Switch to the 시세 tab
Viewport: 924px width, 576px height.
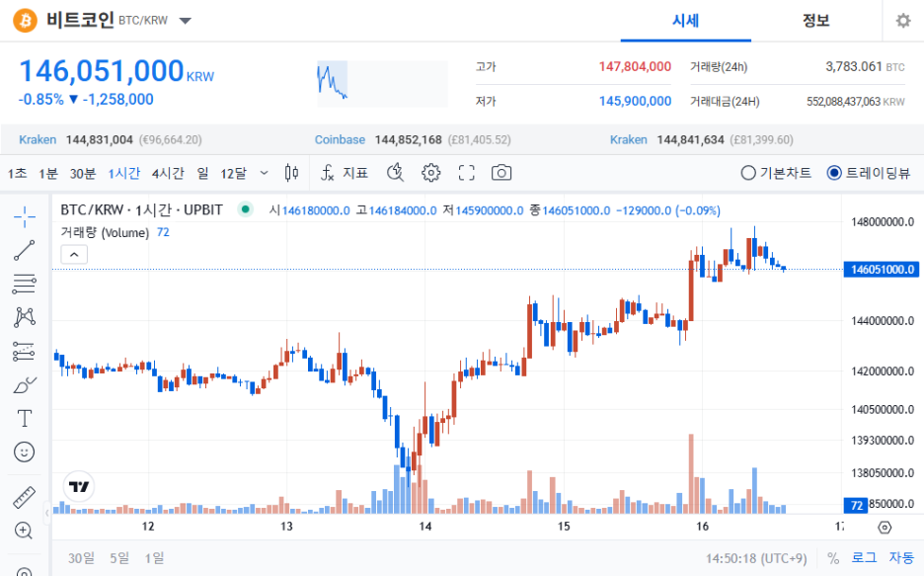[685, 21]
